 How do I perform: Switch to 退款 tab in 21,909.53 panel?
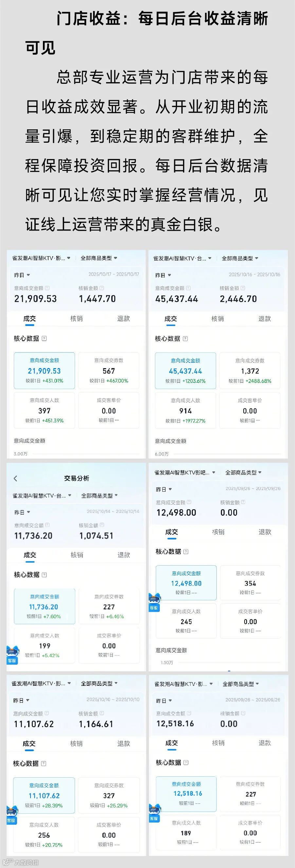123,318
